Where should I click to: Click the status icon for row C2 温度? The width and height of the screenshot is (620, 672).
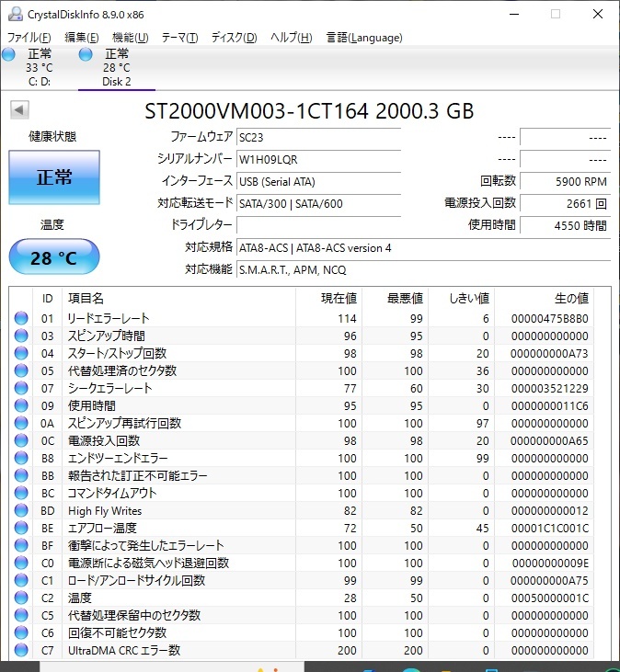tap(21, 598)
